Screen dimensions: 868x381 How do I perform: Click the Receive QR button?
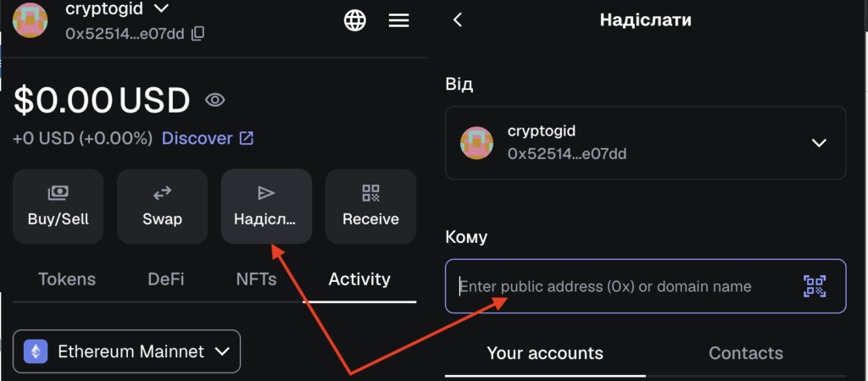tap(370, 207)
